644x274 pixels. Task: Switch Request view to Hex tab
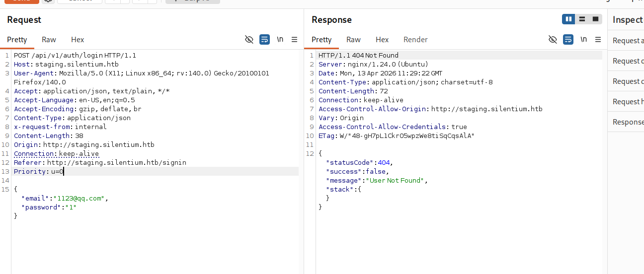(78, 40)
